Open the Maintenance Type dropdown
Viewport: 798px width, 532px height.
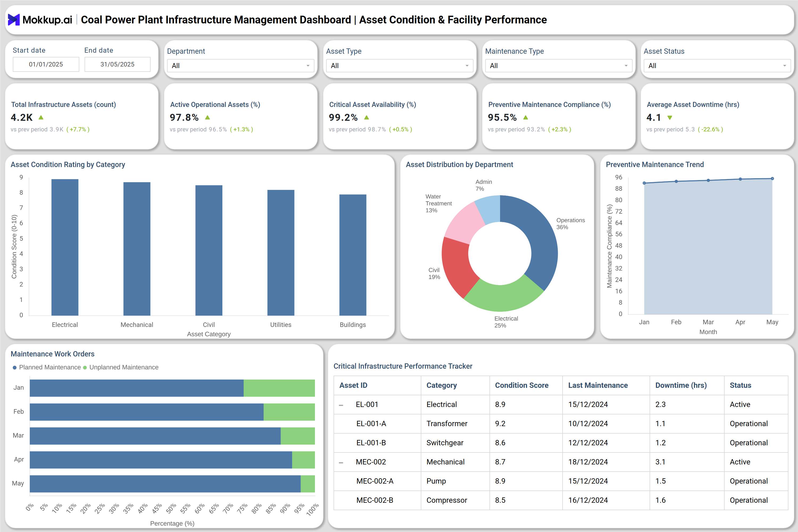point(558,65)
